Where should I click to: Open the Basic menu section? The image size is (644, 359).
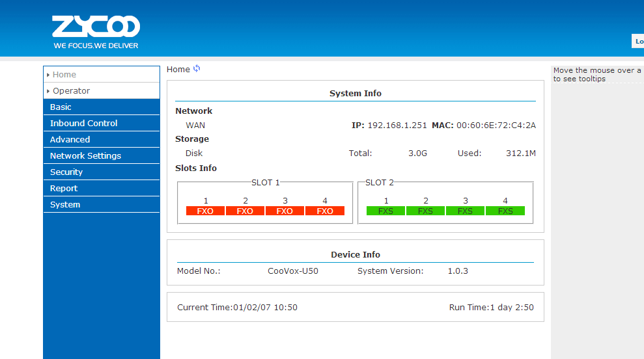coord(61,107)
